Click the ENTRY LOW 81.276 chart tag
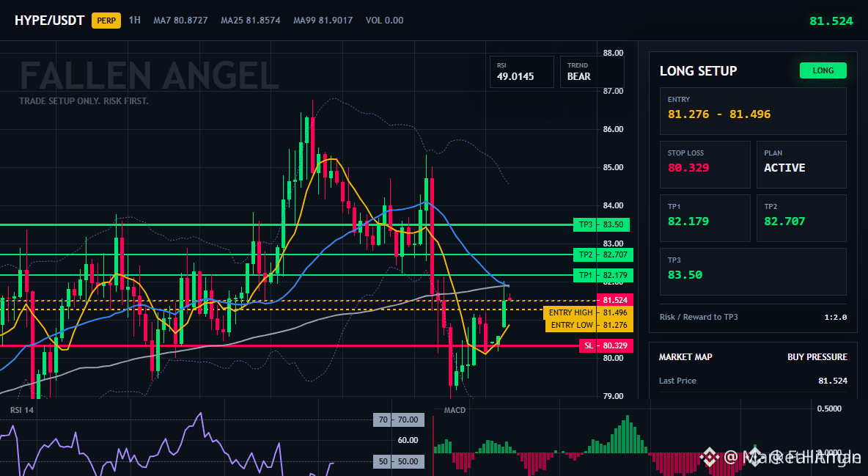The width and height of the screenshot is (868, 476). point(589,325)
